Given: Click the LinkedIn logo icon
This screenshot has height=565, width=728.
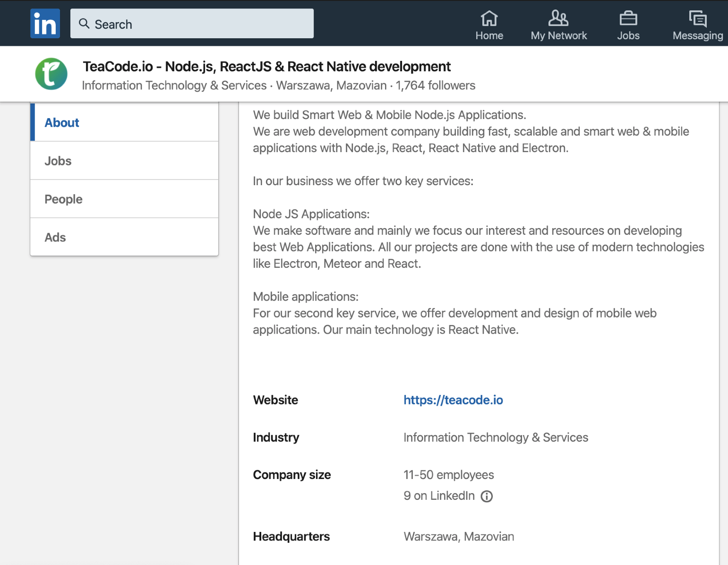Looking at the screenshot, I should [x=45, y=24].
